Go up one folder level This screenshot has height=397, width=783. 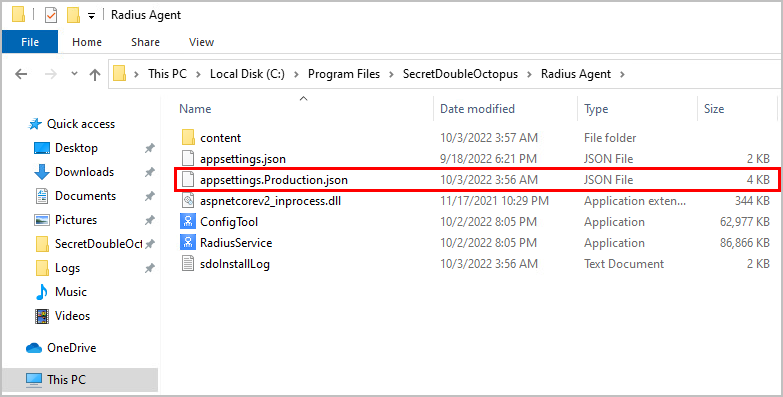[x=95, y=74]
